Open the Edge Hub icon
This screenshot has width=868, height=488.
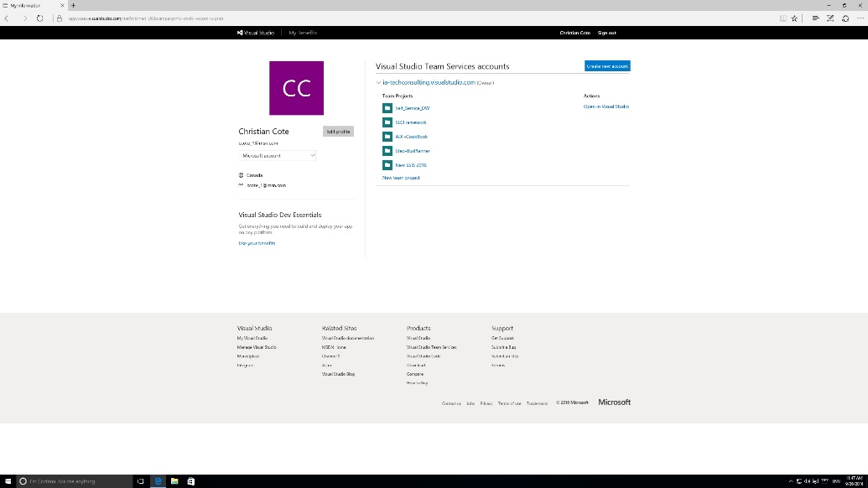pos(815,18)
